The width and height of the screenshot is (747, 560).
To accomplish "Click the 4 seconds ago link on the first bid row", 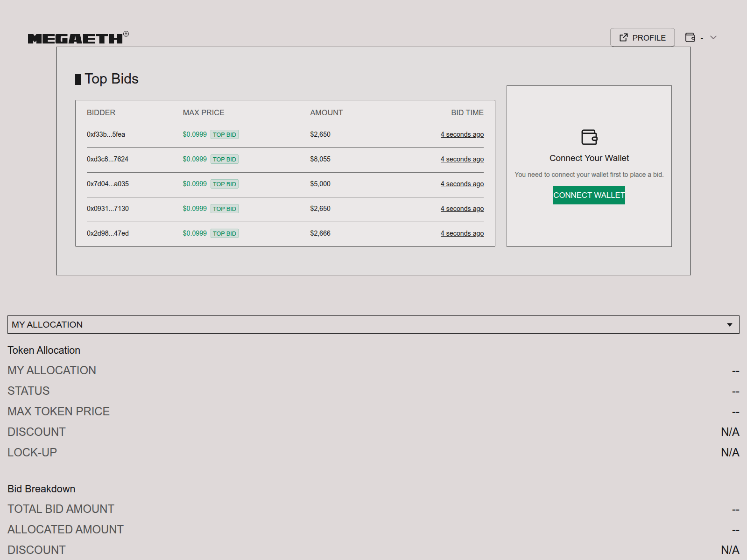I will [x=462, y=134].
